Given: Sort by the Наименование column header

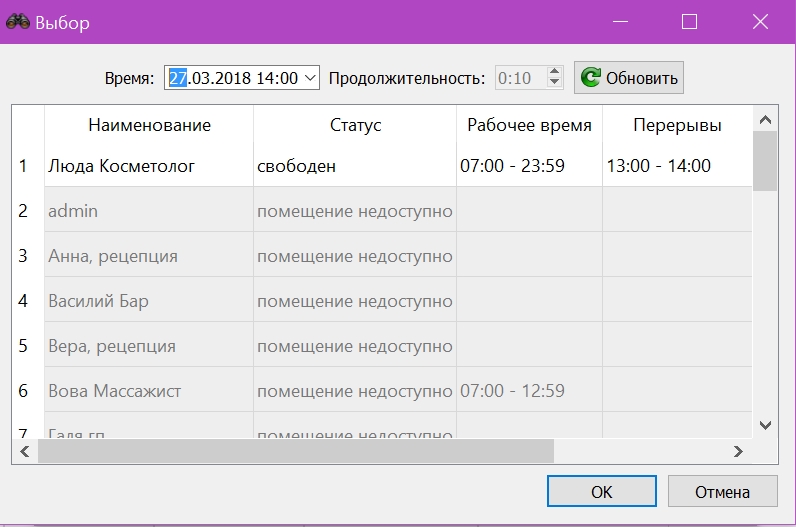Looking at the screenshot, I should click(x=149, y=125).
